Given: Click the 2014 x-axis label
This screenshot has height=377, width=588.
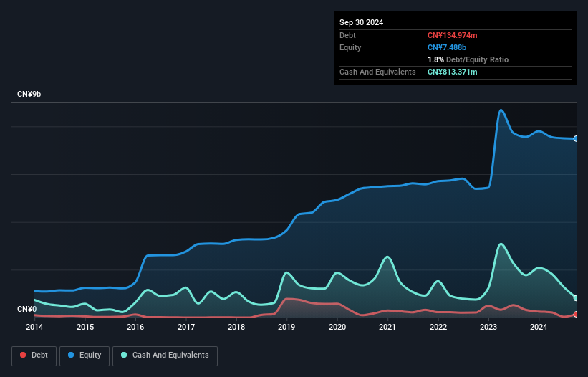Looking at the screenshot, I should pyautogui.click(x=34, y=327).
